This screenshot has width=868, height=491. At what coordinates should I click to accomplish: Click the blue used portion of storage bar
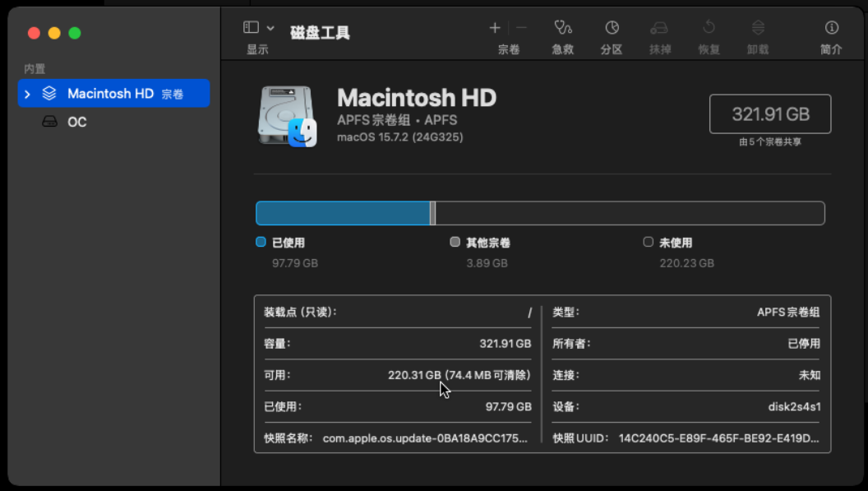[x=343, y=213]
